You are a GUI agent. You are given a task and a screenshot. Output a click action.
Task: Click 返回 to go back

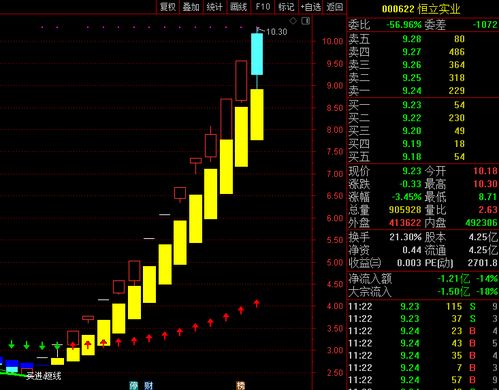(335, 7)
